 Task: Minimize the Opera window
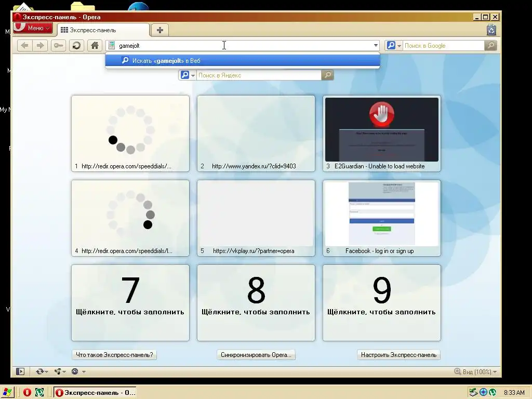tap(477, 17)
